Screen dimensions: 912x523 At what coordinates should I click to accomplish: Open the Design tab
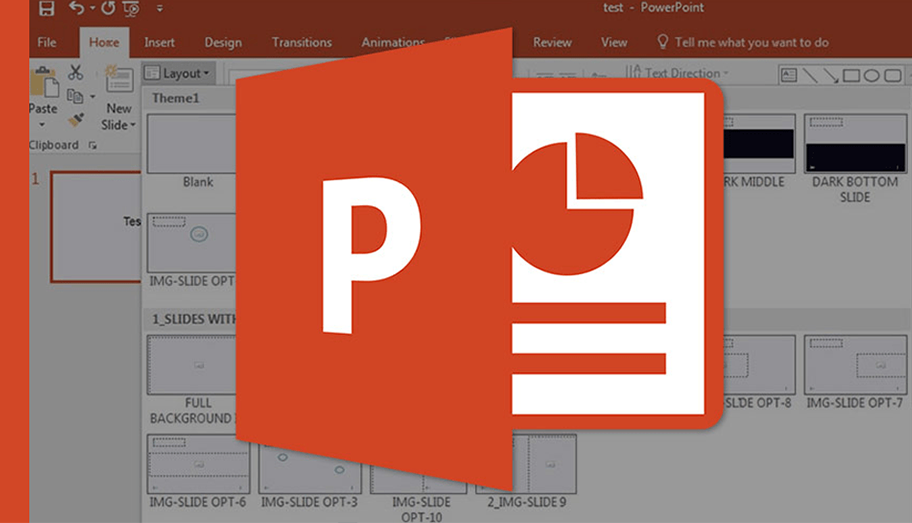tap(223, 42)
